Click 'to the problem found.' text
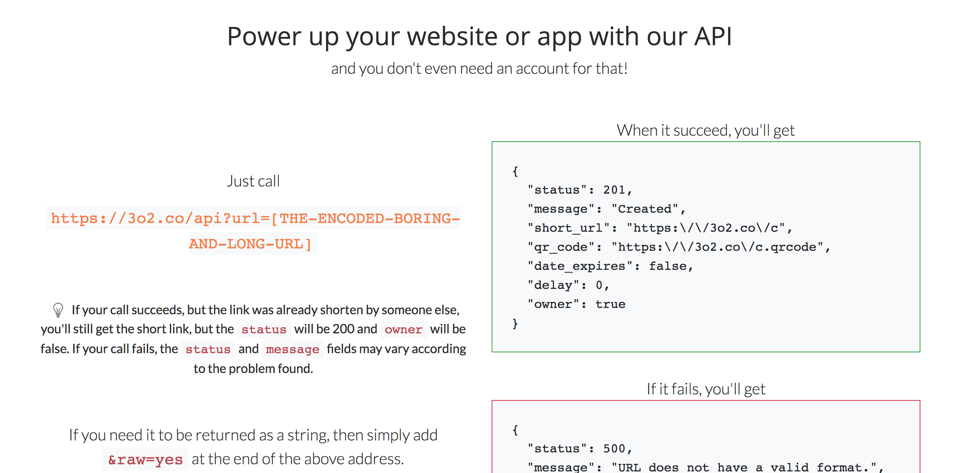 point(253,369)
